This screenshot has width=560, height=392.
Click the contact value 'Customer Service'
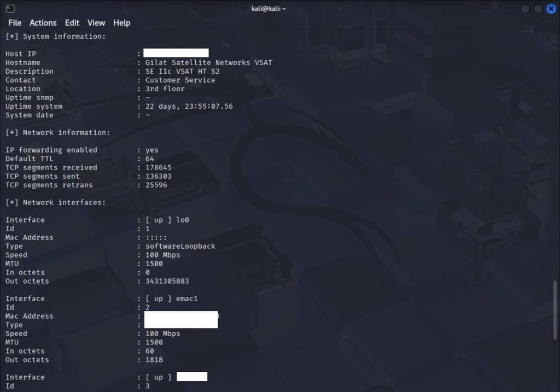180,80
